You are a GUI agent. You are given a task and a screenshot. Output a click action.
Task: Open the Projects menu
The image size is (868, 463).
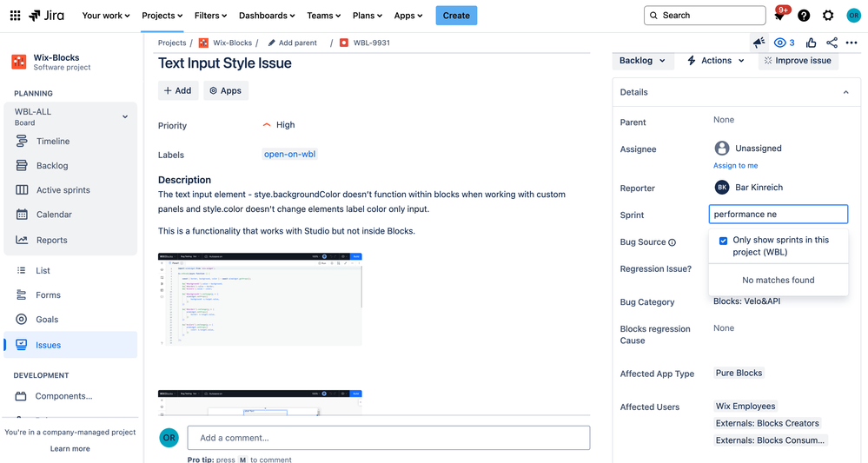(162, 16)
